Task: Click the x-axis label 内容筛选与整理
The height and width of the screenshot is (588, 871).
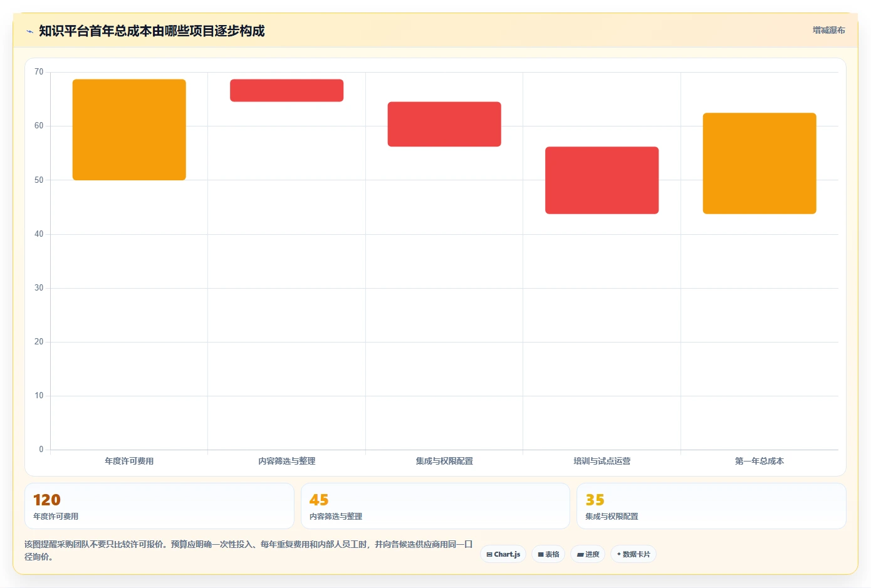Action: 287,461
